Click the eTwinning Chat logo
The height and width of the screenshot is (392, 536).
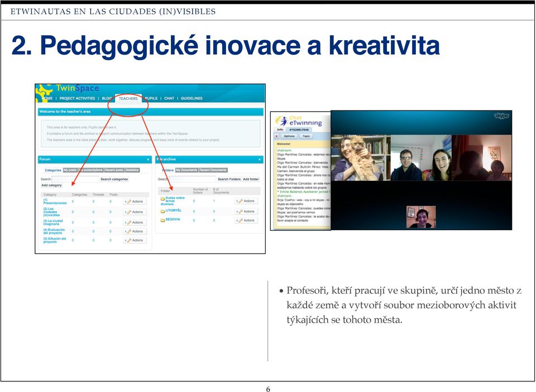(299, 121)
